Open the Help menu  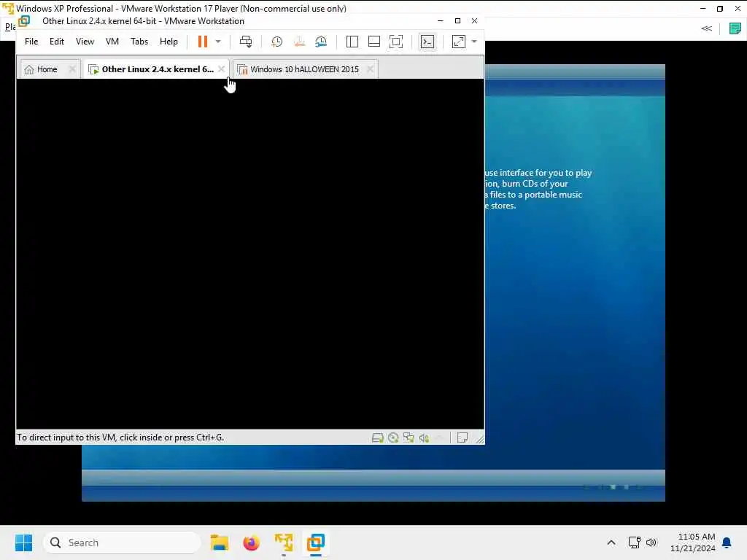169,42
